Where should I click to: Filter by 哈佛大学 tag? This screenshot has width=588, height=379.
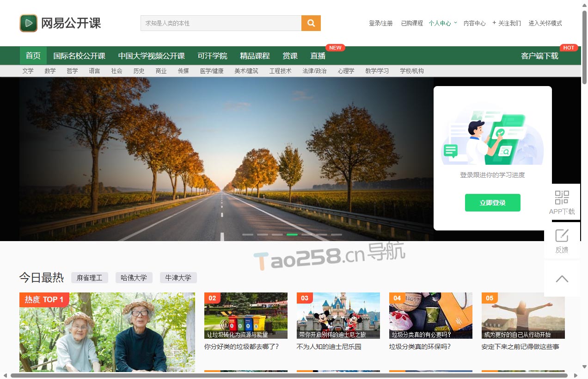tap(134, 278)
